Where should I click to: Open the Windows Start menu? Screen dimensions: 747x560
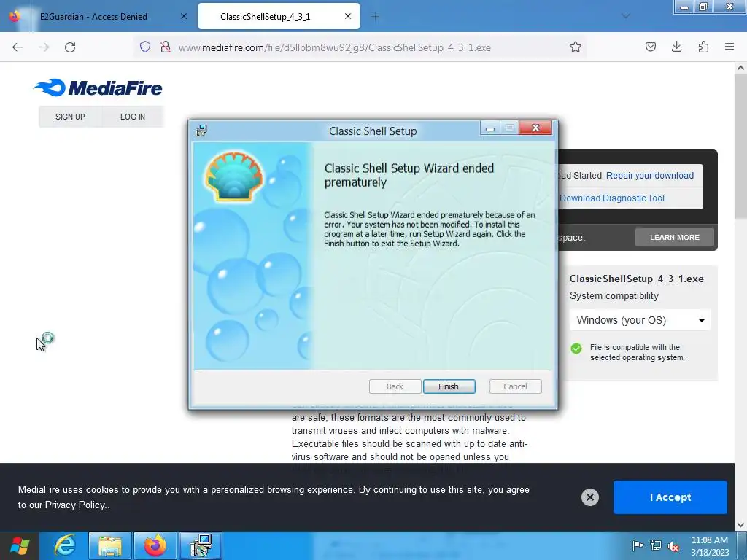pos(19,545)
